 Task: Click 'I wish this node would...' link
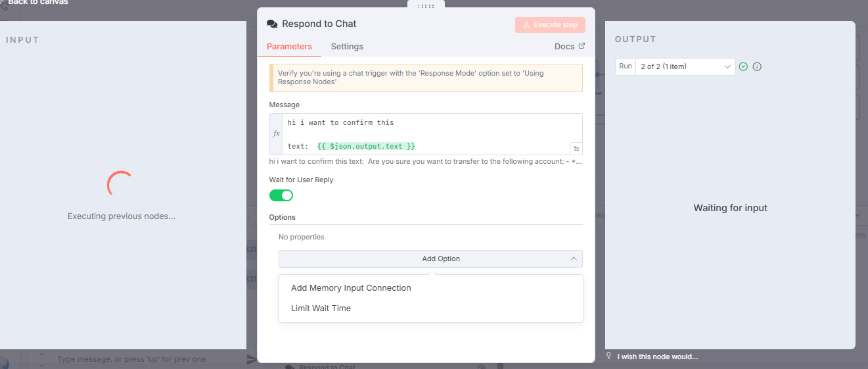pyautogui.click(x=657, y=357)
